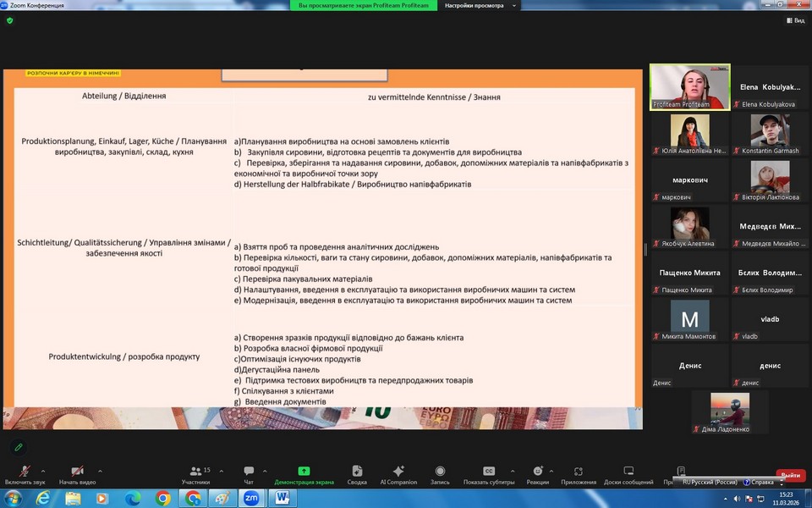
Task: Toggle Показать субтитры captions
Action: (489, 474)
